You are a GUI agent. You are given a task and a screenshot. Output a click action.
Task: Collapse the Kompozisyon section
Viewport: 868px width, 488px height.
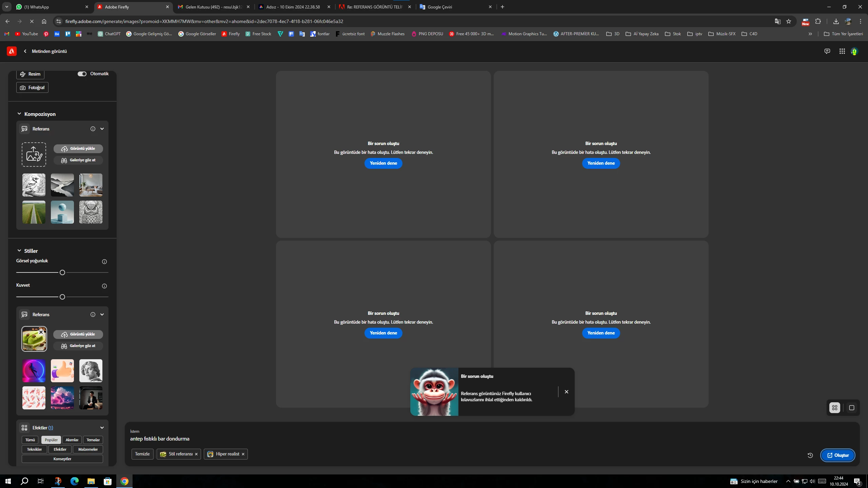point(19,114)
